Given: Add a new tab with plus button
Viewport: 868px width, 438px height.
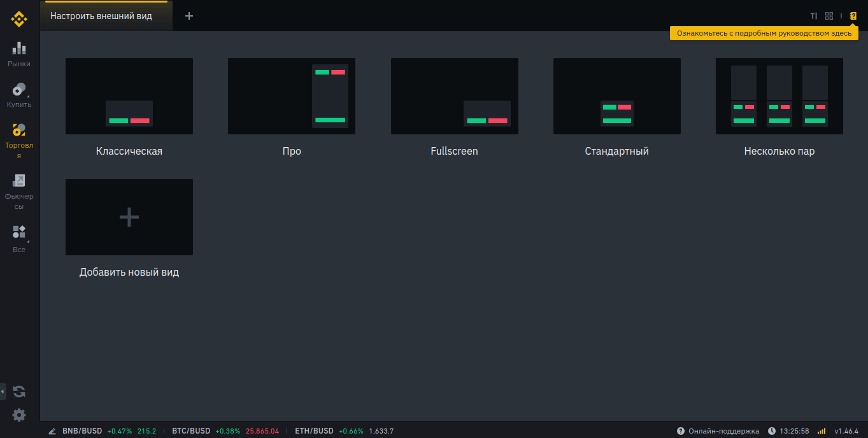Looking at the screenshot, I should [189, 16].
